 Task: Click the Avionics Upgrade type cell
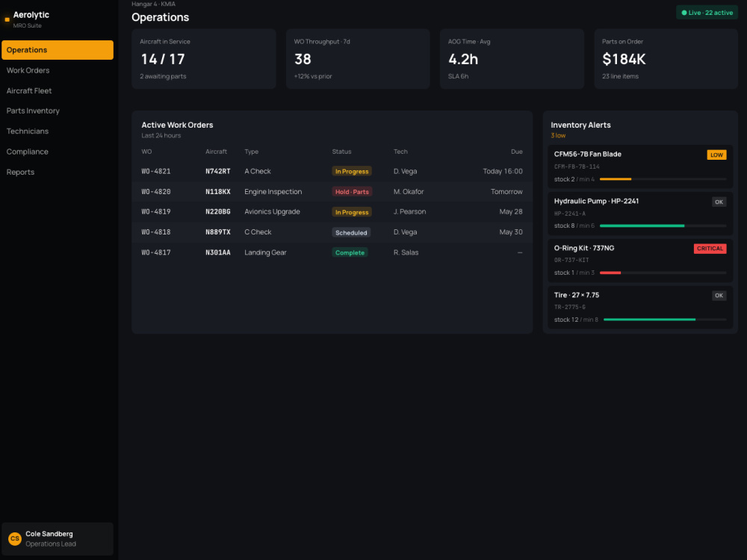tap(272, 212)
